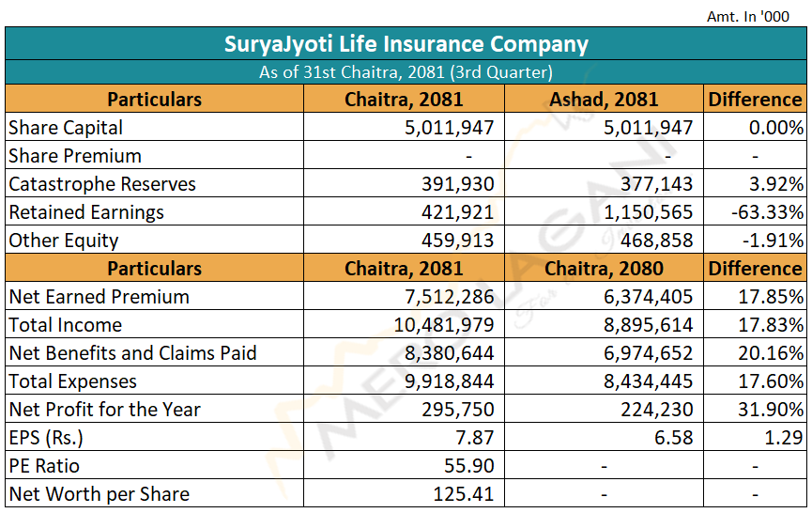Select the Share Premium row label
This screenshot has width=812, height=513.
(75, 156)
